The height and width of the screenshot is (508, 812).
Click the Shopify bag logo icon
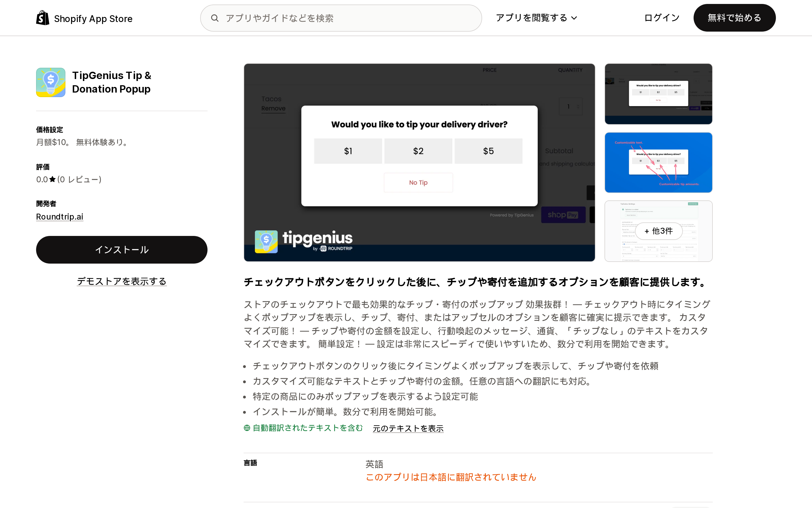coord(43,18)
